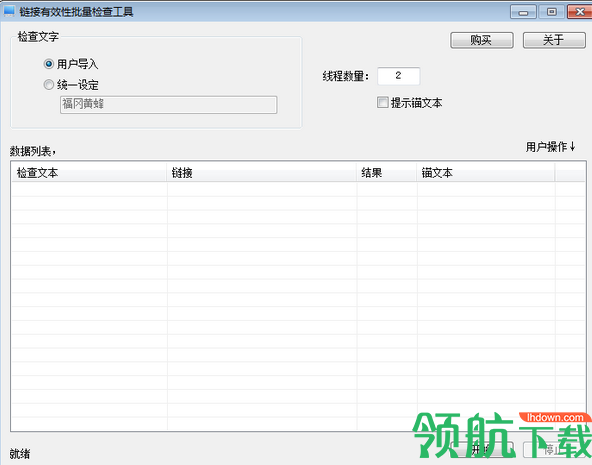Click the application icon in title bar
592x465 pixels.
pos(9,11)
